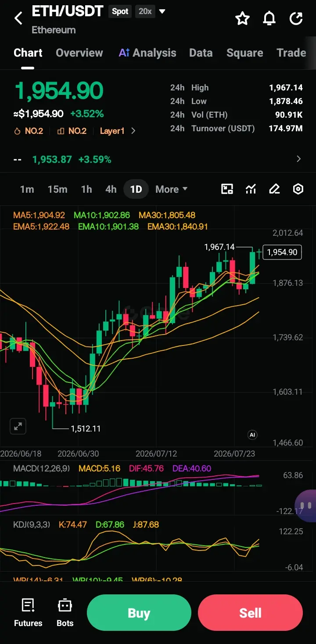316x644 pixels.
Task: Open chart layout picture icon
Action: (227, 189)
